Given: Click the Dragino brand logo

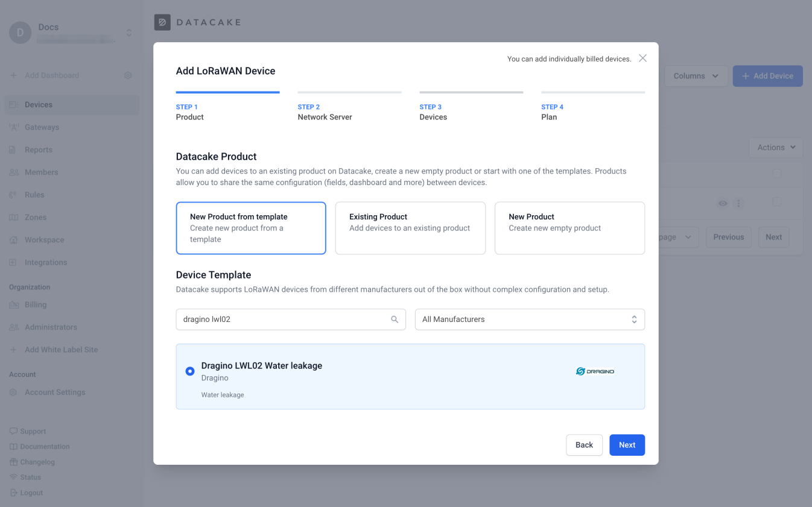Looking at the screenshot, I should coord(595,371).
